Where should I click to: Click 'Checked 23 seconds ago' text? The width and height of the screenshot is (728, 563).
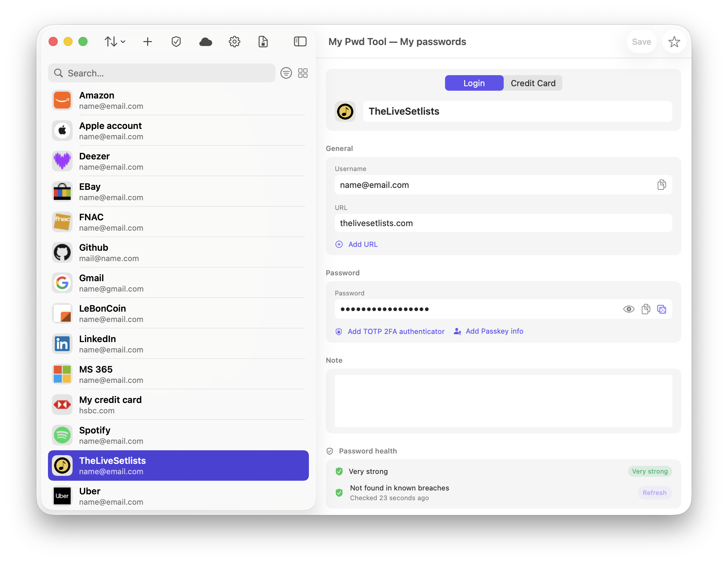389,498
